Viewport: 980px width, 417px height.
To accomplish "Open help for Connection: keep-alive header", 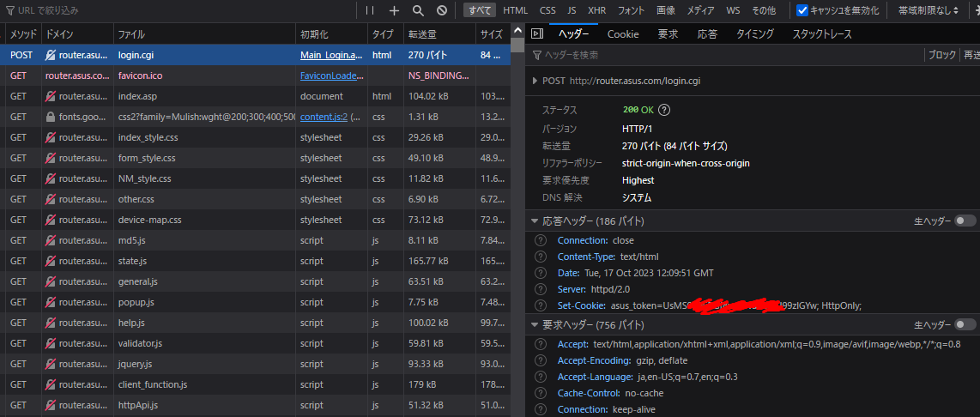I will (x=541, y=409).
